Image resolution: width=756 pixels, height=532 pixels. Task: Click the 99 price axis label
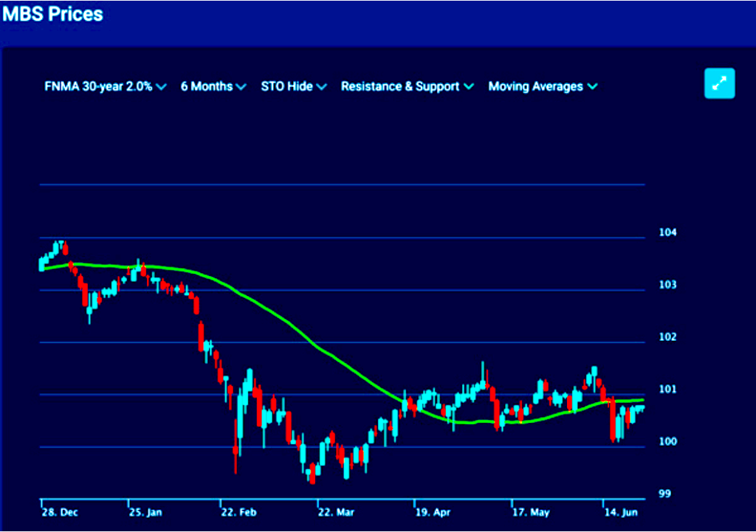(x=665, y=494)
